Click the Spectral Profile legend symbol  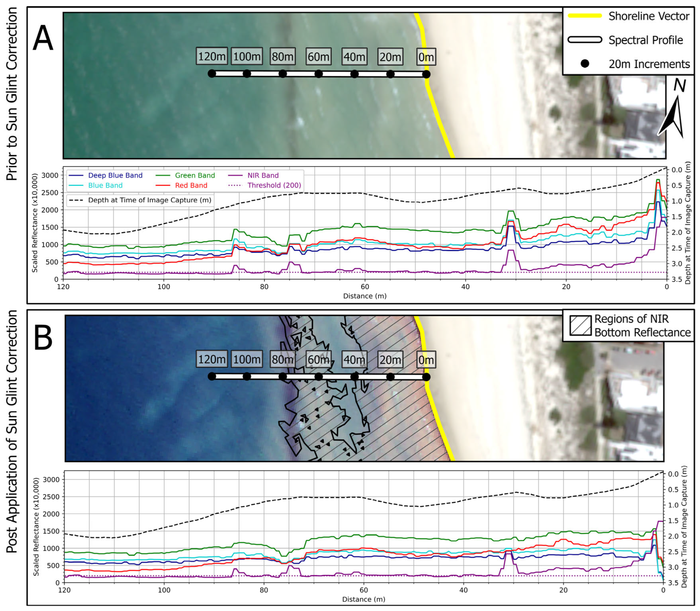[585, 40]
